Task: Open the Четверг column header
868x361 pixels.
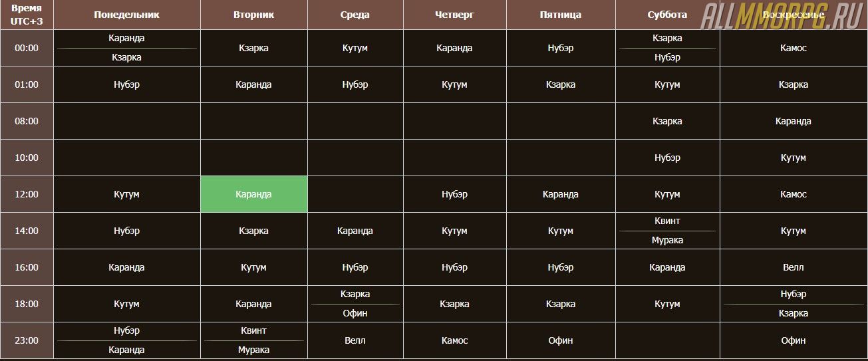Action: pyautogui.click(x=454, y=15)
